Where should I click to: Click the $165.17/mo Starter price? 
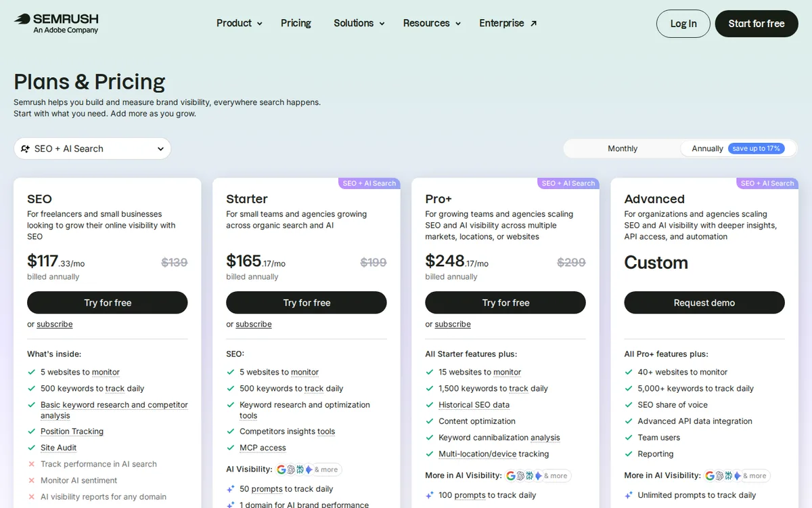coord(256,261)
